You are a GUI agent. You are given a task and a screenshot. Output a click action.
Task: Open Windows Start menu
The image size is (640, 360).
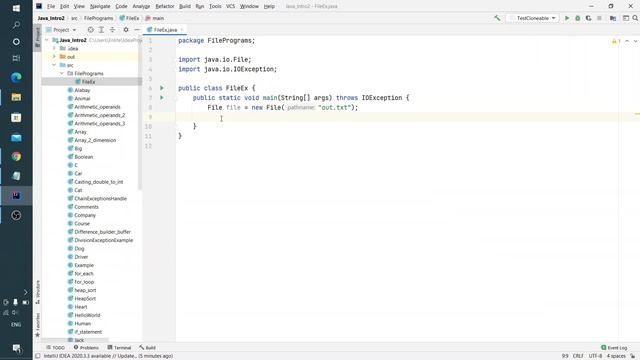16,8
